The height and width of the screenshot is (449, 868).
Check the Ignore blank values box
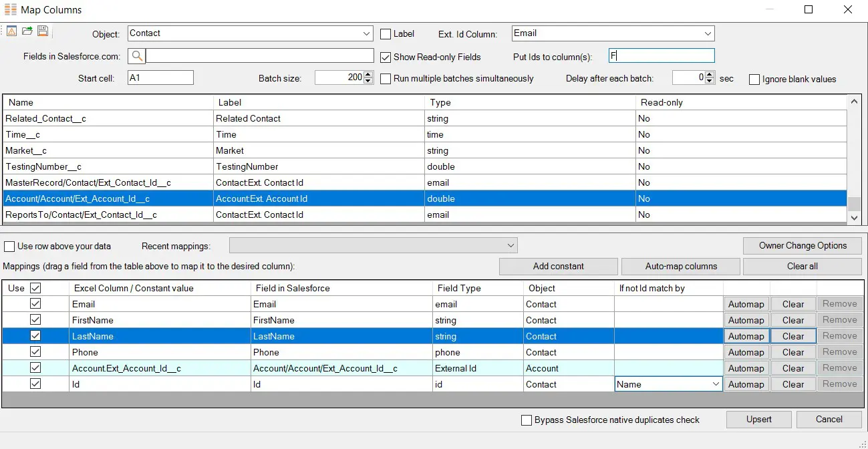point(754,80)
